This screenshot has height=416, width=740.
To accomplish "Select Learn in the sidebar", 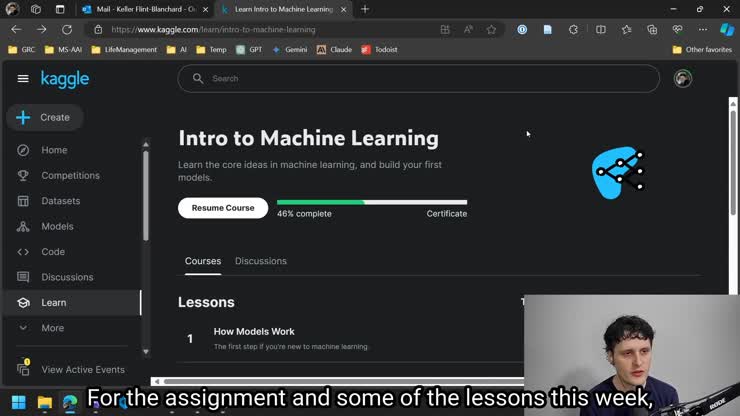I will pyautogui.click(x=72, y=303).
